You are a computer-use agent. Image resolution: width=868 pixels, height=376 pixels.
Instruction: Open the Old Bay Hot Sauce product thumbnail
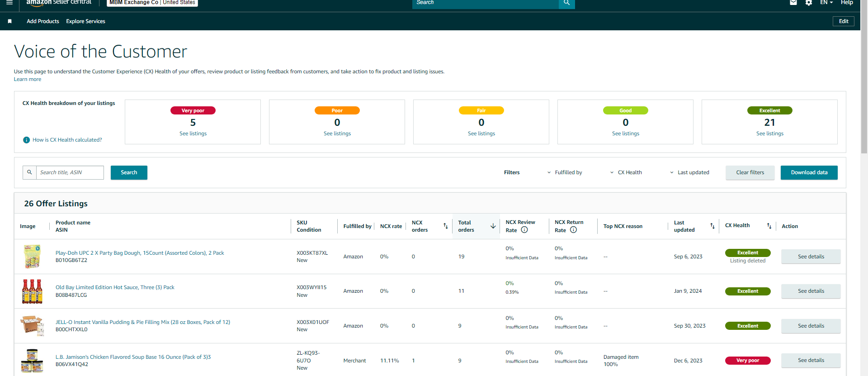click(x=32, y=291)
